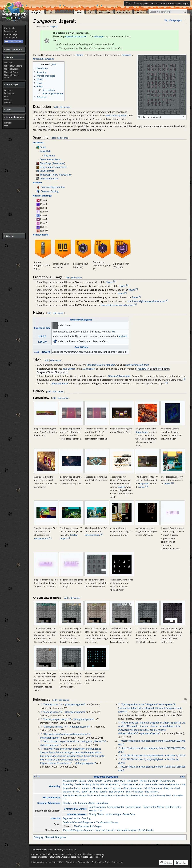Click the Lone Fortress location icon
This screenshot has height=868, width=192.
(x=38, y=171)
